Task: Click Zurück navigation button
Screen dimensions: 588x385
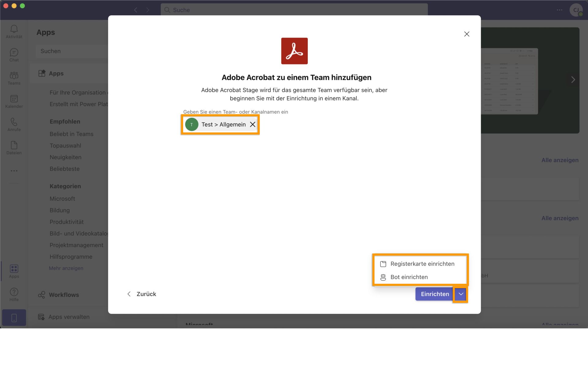Action: (141, 294)
